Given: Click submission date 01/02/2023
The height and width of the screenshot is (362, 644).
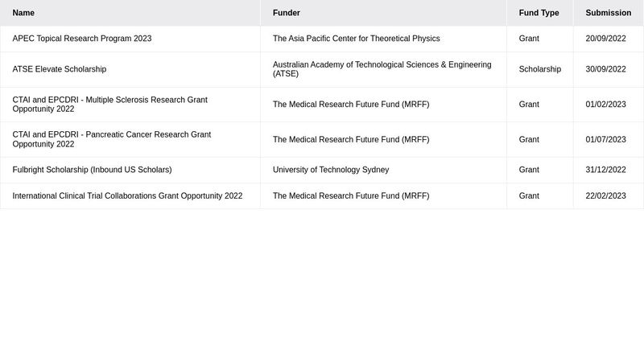Looking at the screenshot, I should 605,105.
